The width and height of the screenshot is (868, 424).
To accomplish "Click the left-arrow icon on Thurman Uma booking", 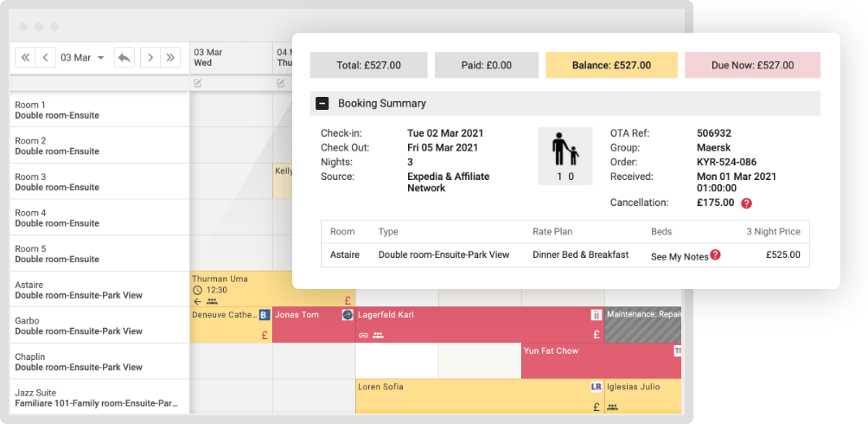I will coord(198,301).
